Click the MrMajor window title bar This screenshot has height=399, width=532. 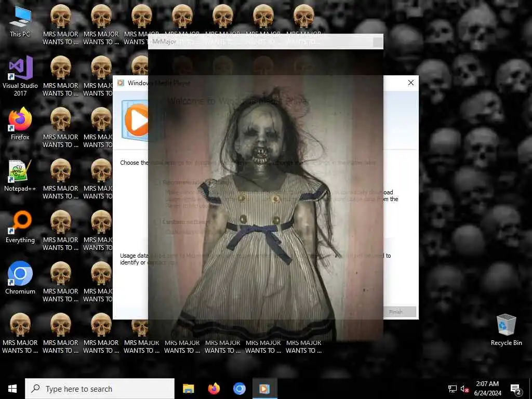(x=265, y=42)
